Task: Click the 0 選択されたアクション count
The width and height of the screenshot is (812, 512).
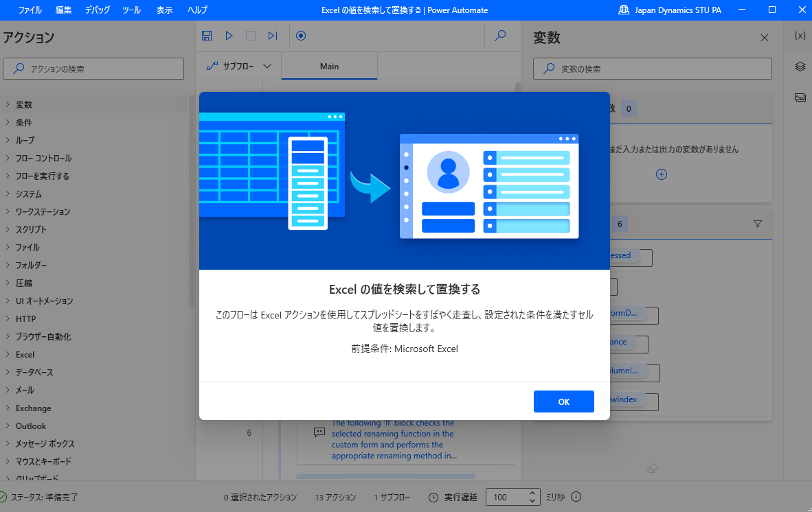Action: (260, 497)
